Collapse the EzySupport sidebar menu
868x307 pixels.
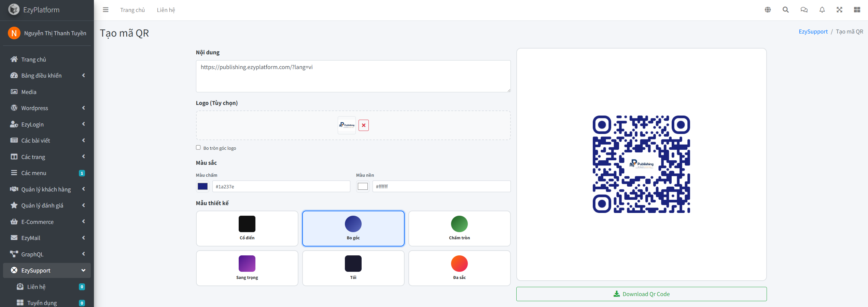tap(47, 270)
